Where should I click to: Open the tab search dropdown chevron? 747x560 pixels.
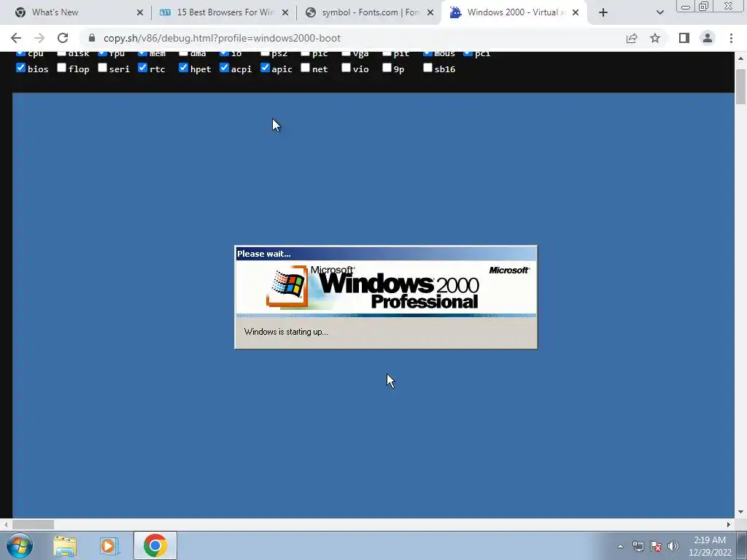(659, 12)
